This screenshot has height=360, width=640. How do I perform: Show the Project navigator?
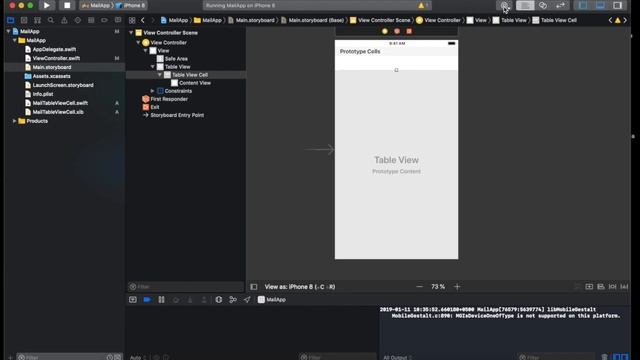tap(11, 20)
